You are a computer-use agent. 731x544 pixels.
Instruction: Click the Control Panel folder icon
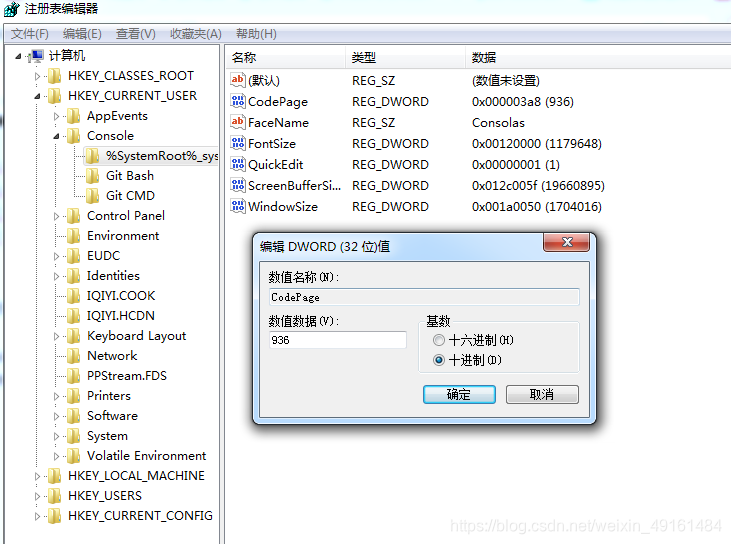pos(74,216)
